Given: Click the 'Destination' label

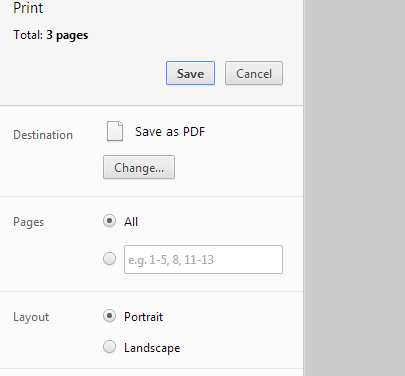Looking at the screenshot, I should pos(43,135).
